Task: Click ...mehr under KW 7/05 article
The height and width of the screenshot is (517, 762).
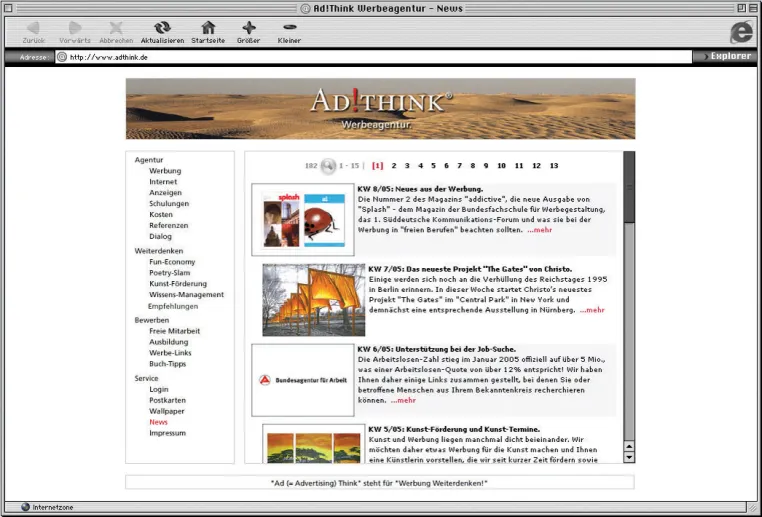Action: click(x=592, y=310)
